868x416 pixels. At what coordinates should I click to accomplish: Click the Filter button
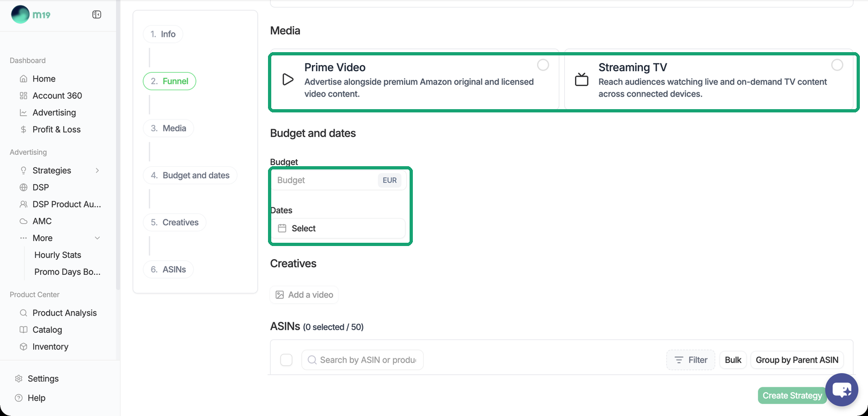pos(691,360)
